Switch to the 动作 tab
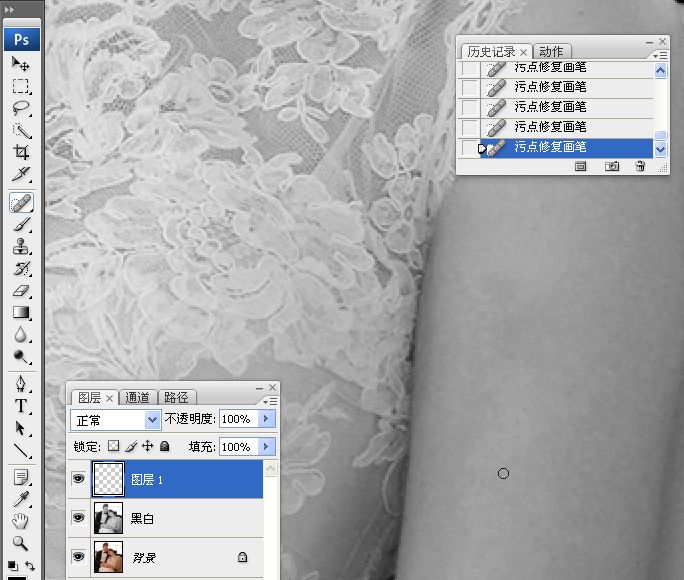684x580 pixels. click(551, 52)
